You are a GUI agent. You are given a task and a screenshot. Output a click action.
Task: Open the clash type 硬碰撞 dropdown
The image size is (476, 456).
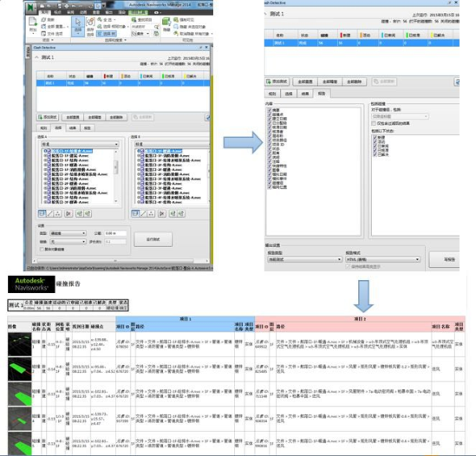(x=68, y=233)
